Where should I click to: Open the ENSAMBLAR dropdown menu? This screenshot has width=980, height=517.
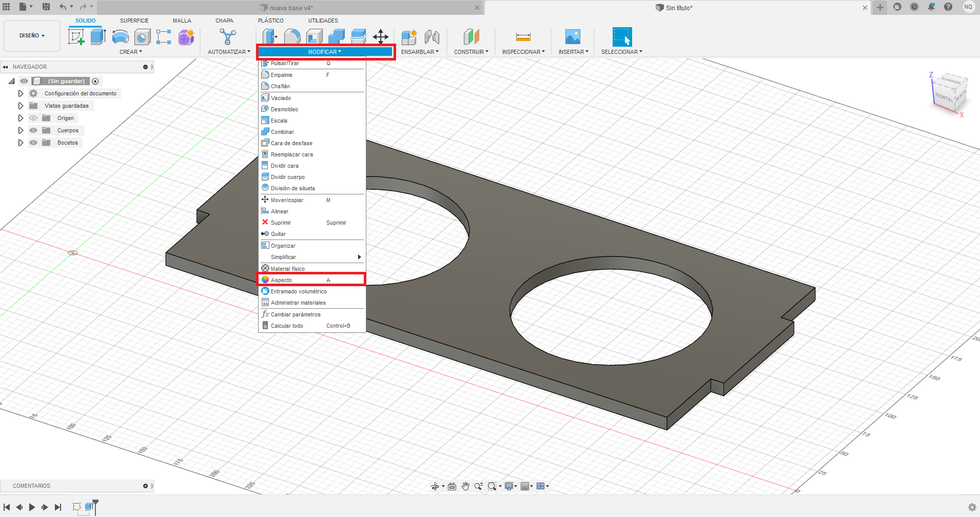tap(420, 52)
